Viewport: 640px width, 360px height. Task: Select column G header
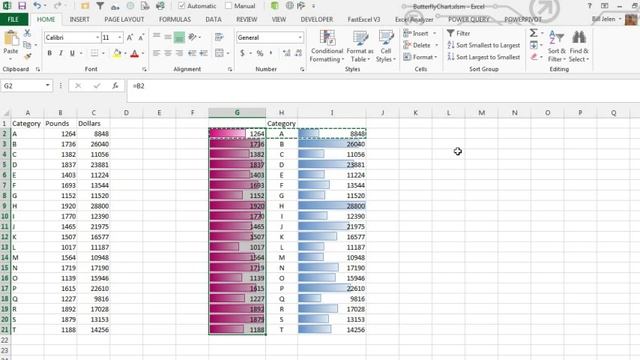coord(237,113)
